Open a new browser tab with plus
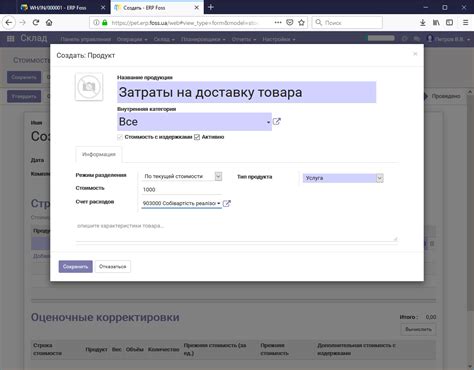 (211, 7)
